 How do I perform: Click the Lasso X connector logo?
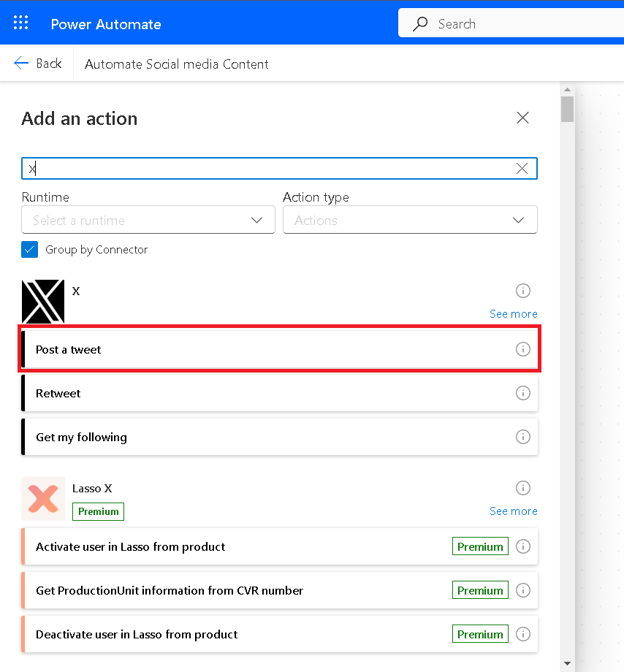coord(43,499)
